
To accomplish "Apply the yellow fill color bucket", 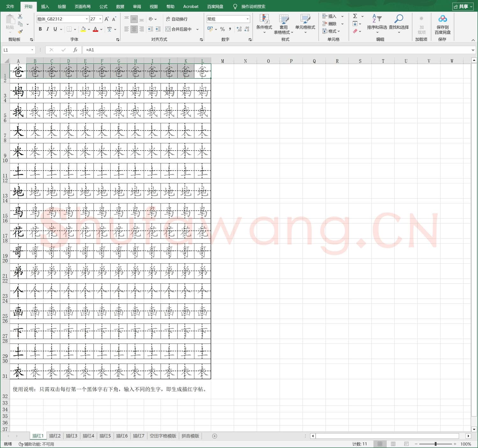I will [83, 29].
